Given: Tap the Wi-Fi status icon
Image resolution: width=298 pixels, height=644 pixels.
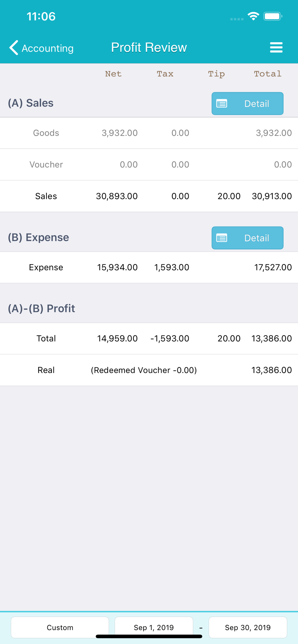Looking at the screenshot, I should point(253,16).
